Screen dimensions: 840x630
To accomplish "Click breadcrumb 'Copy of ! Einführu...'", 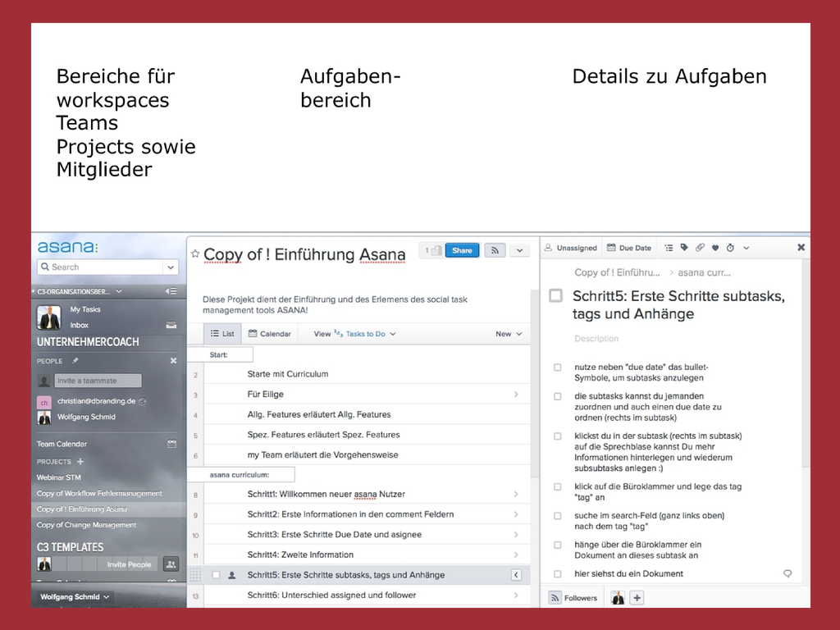I will pyautogui.click(x=617, y=272).
